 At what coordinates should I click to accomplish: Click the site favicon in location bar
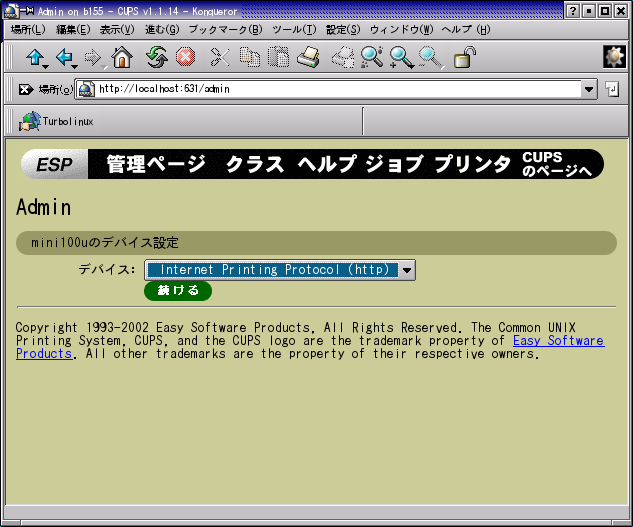[x=86, y=89]
